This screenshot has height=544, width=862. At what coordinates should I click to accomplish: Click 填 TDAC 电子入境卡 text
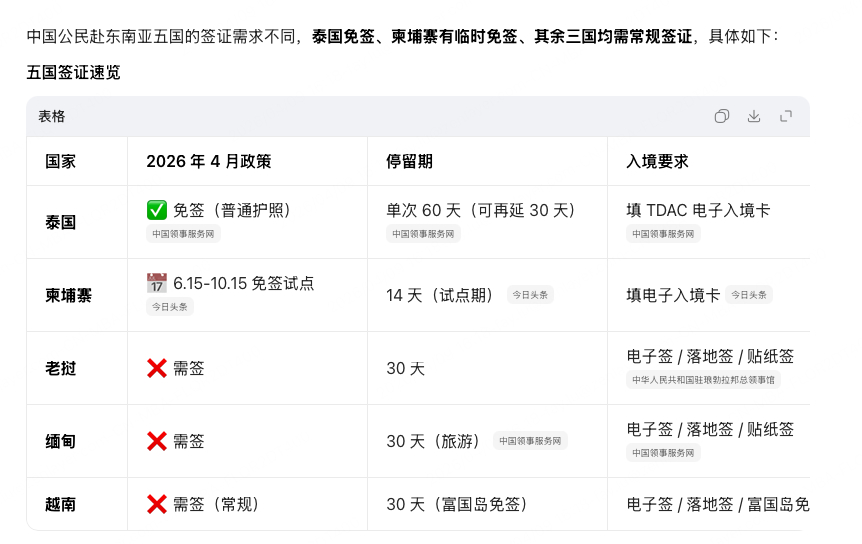[698, 210]
